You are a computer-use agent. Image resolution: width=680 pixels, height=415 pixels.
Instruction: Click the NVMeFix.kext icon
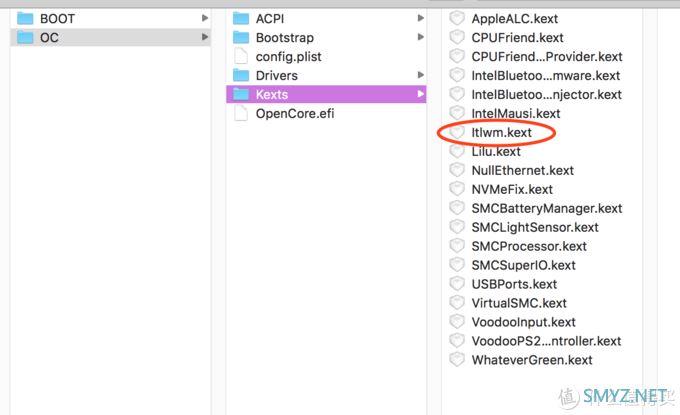[x=457, y=189]
